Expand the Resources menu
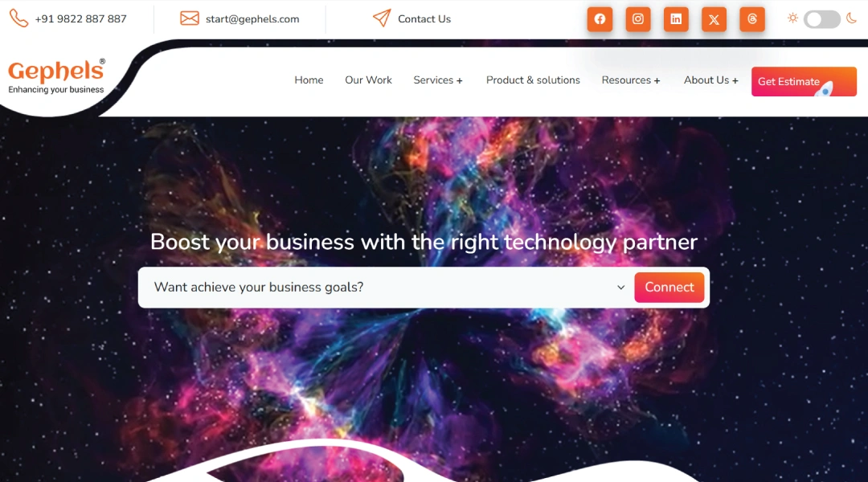 [x=631, y=80]
